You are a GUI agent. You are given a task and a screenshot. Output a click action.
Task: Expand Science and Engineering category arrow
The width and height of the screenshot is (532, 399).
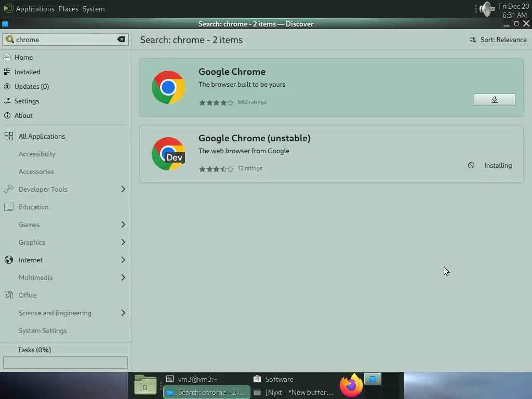click(123, 313)
